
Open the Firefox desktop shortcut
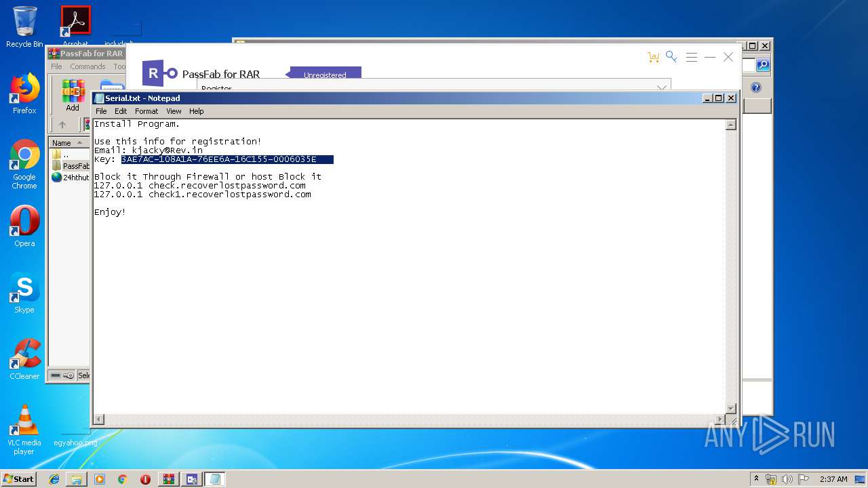click(x=24, y=94)
